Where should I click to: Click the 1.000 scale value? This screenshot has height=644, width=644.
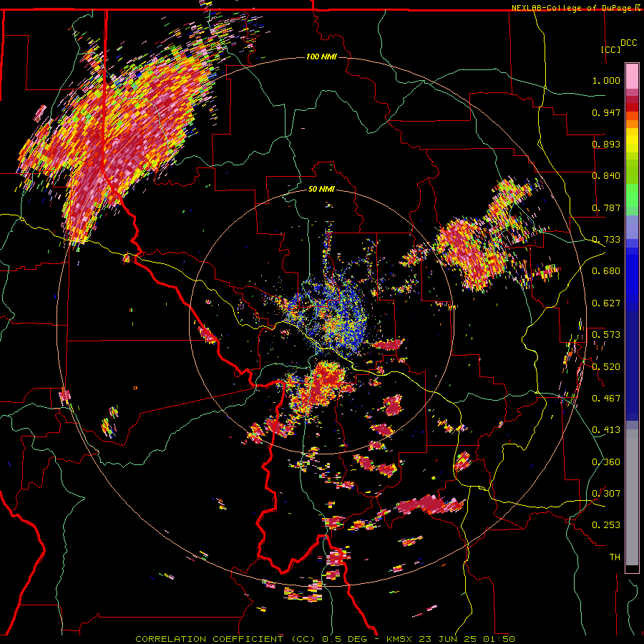(606, 80)
